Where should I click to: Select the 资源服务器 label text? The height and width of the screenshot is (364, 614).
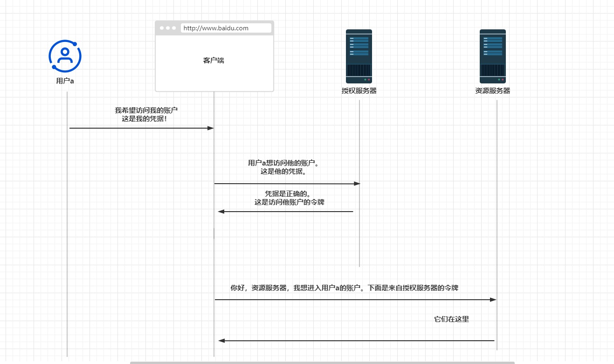tap(493, 91)
